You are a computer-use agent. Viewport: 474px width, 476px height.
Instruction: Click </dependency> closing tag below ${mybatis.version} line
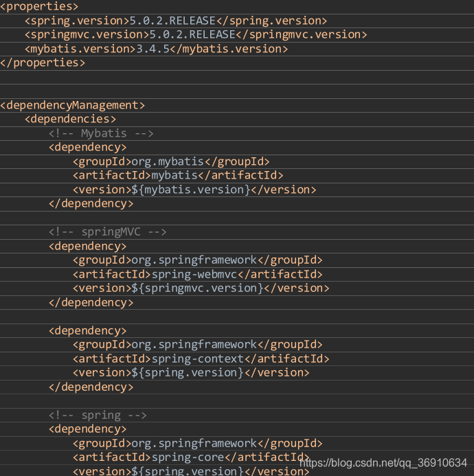(x=91, y=203)
